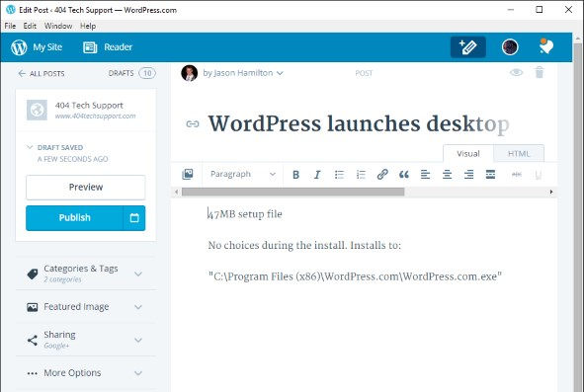Open the notifications icon

click(x=546, y=47)
